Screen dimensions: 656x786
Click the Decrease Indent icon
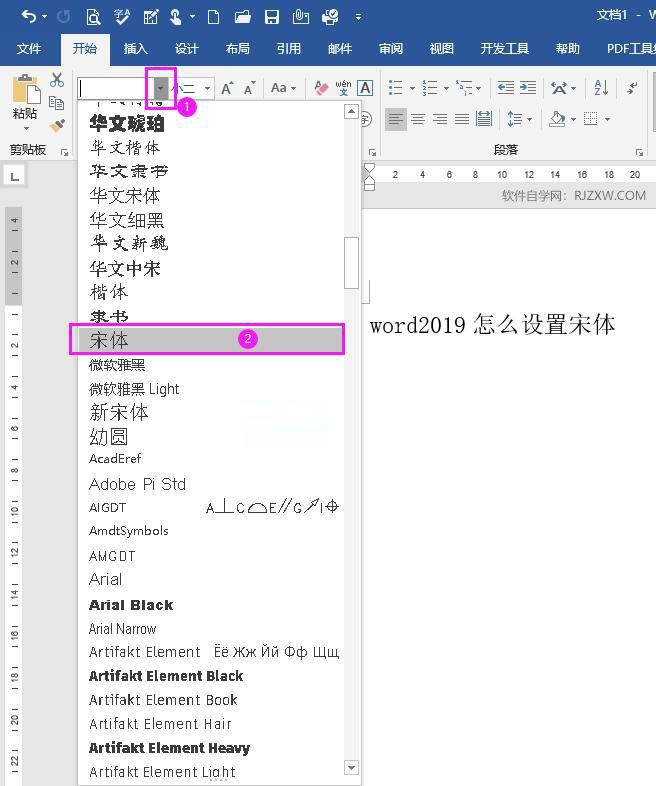[506, 88]
